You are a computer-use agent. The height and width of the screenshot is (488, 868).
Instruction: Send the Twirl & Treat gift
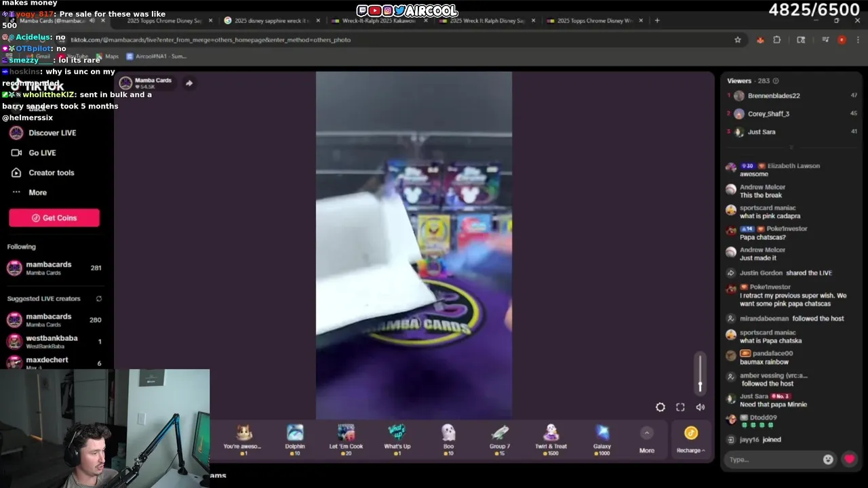pos(551,439)
